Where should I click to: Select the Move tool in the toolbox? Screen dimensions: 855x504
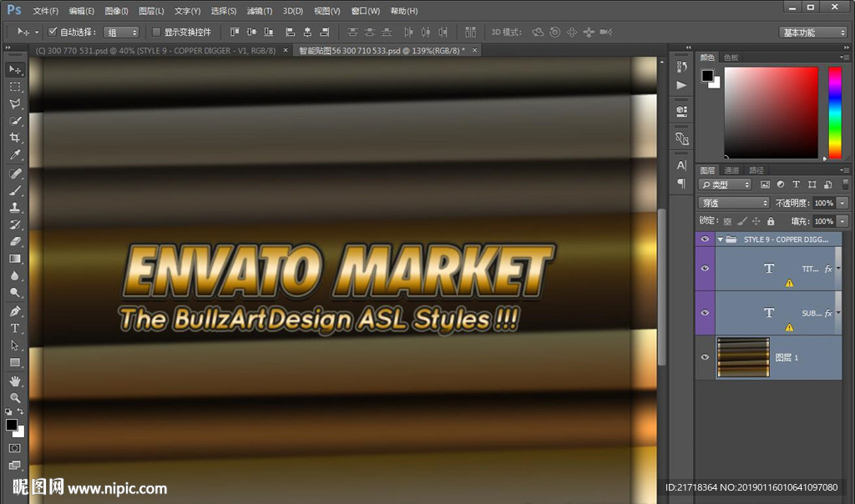point(15,70)
